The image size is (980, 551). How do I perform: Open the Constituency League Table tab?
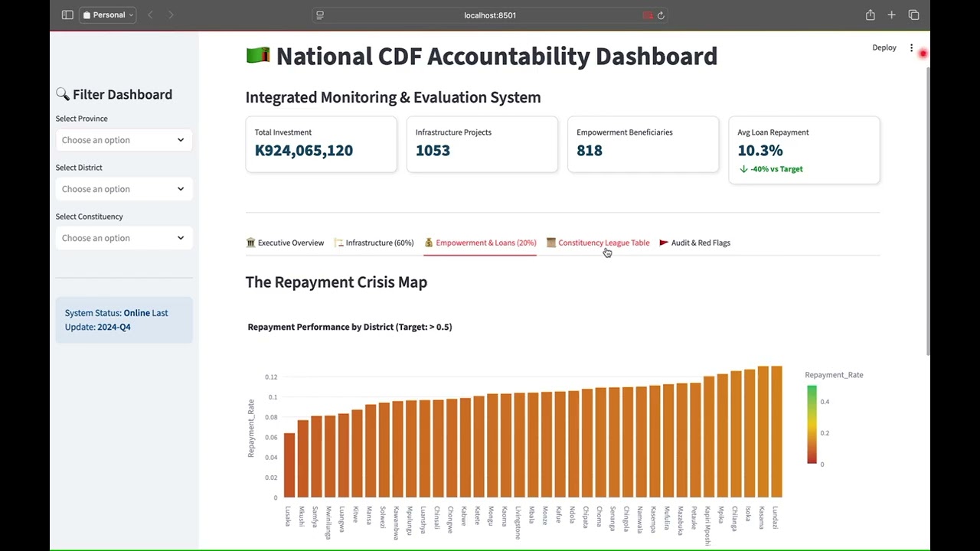598,243
